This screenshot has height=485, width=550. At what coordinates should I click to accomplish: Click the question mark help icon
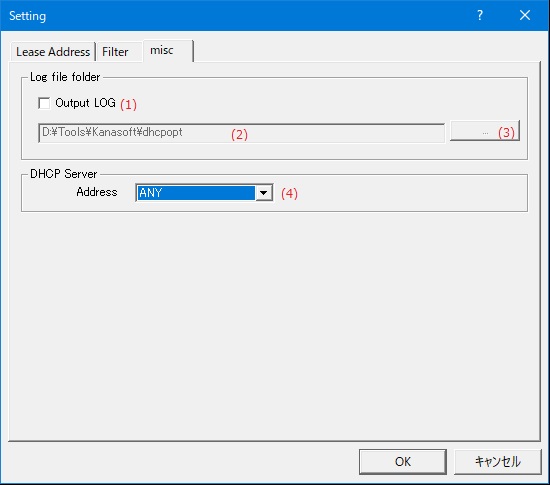click(x=480, y=15)
